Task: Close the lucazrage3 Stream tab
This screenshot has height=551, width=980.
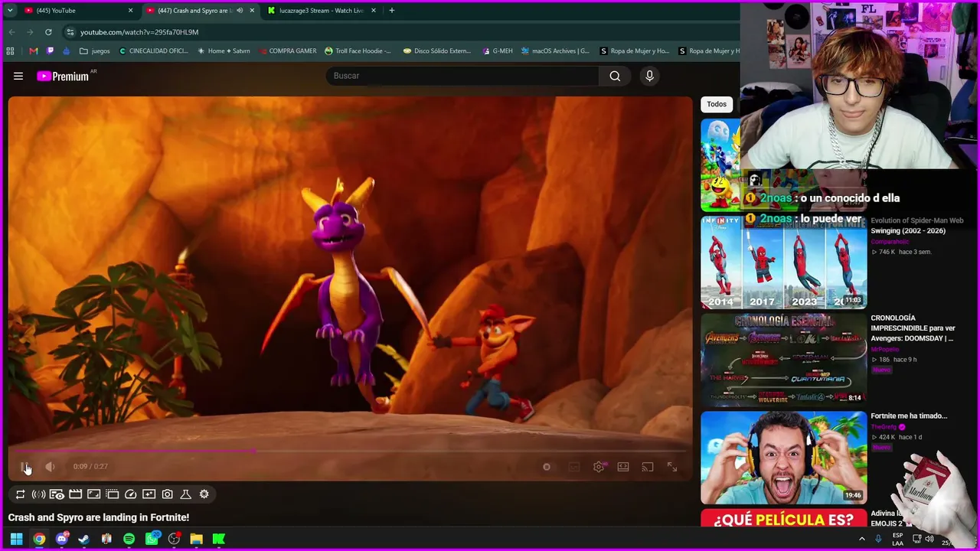Action: click(x=374, y=11)
